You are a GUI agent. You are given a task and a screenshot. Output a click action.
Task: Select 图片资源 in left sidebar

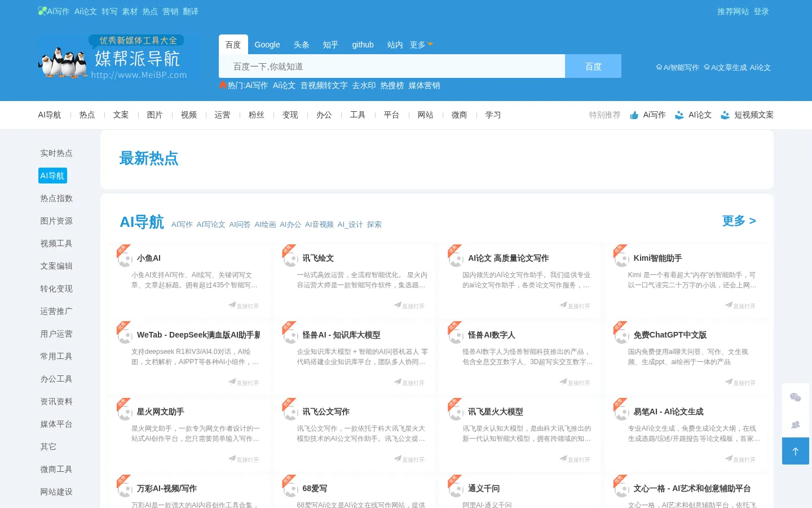point(56,221)
